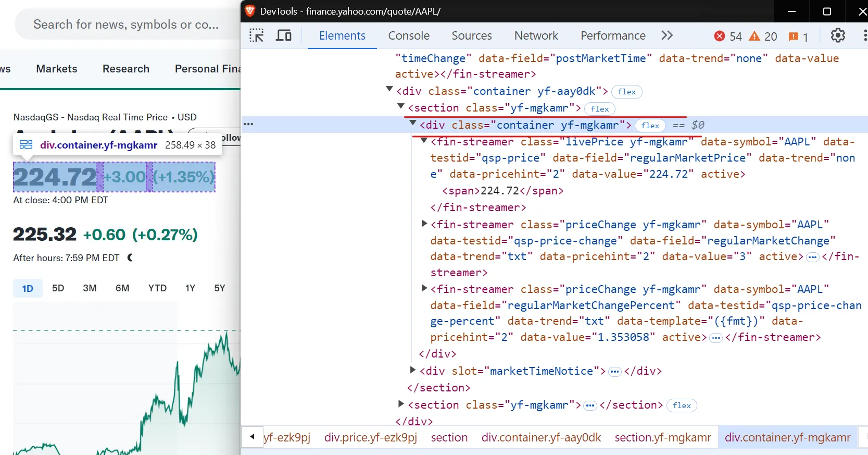Viewport: 868px width, 455px height.
Task: Open the Network tab
Action: pyautogui.click(x=536, y=35)
